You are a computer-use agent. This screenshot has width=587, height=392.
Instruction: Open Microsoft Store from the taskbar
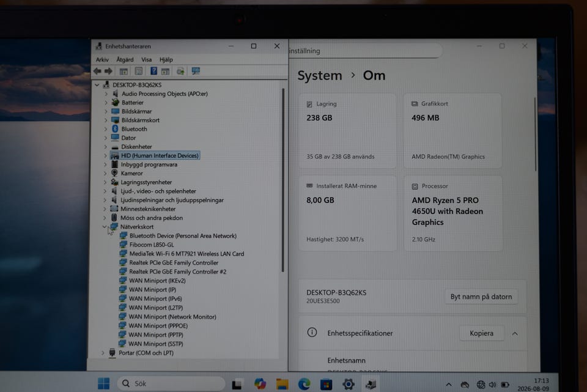(x=326, y=384)
